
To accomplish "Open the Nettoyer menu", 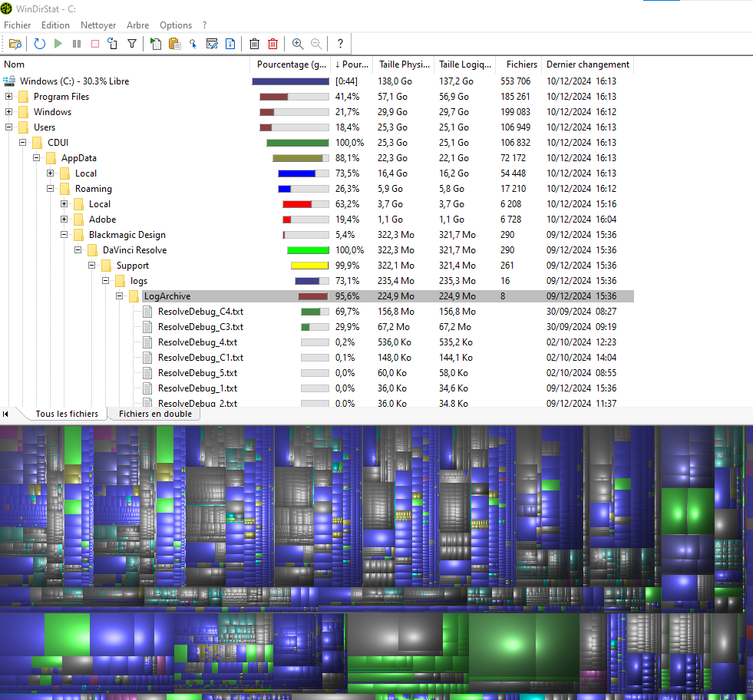I will (x=98, y=25).
